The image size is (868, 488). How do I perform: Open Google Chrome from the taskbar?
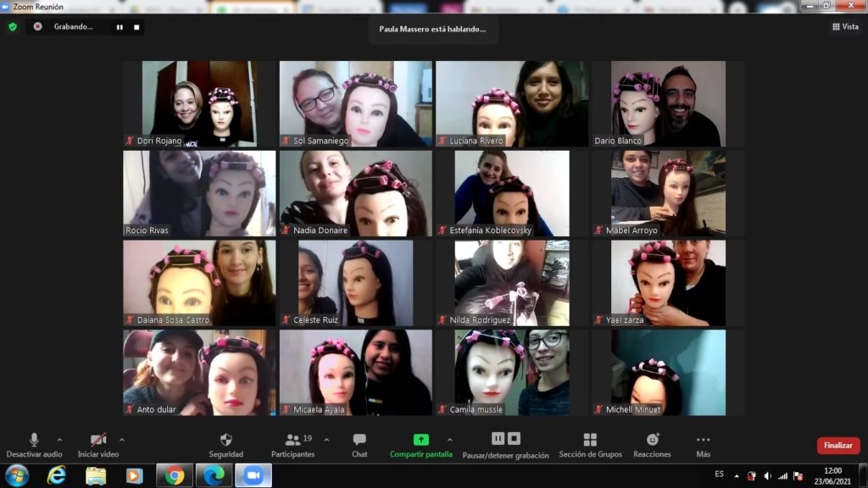click(175, 475)
